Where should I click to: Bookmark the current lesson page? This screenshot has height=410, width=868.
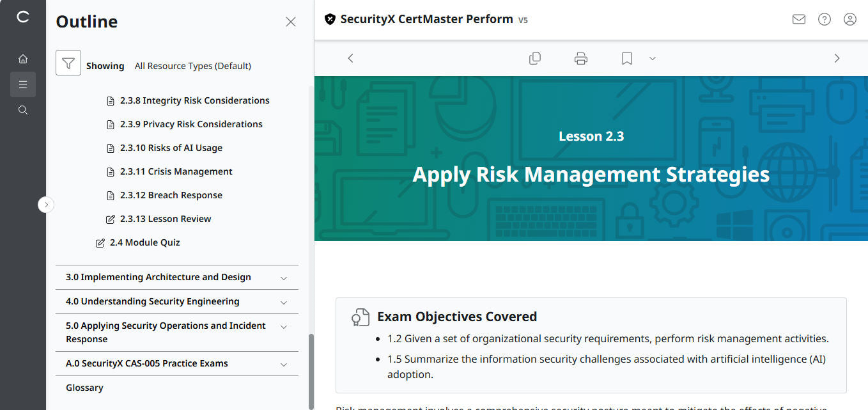click(x=626, y=58)
